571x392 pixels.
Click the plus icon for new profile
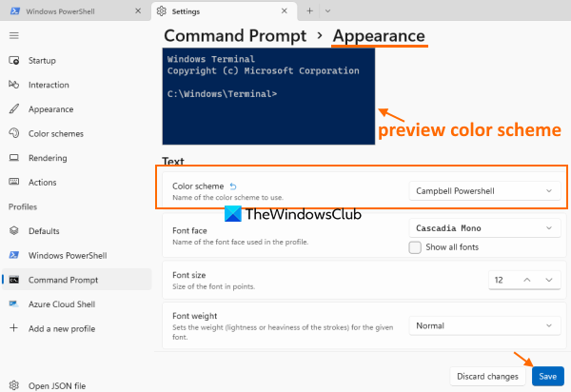(x=14, y=328)
